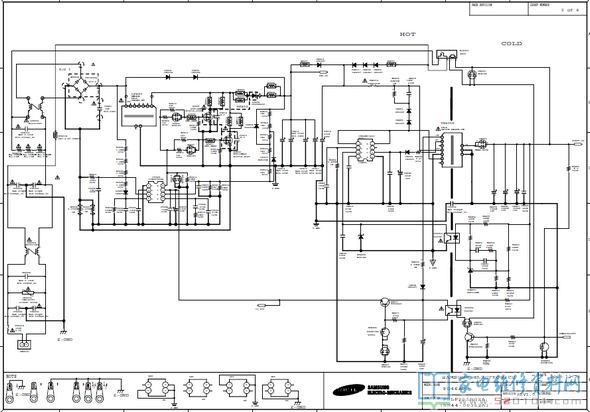
Task: Click the lower optocoupler near the isolation barrier
Action: tap(453, 310)
